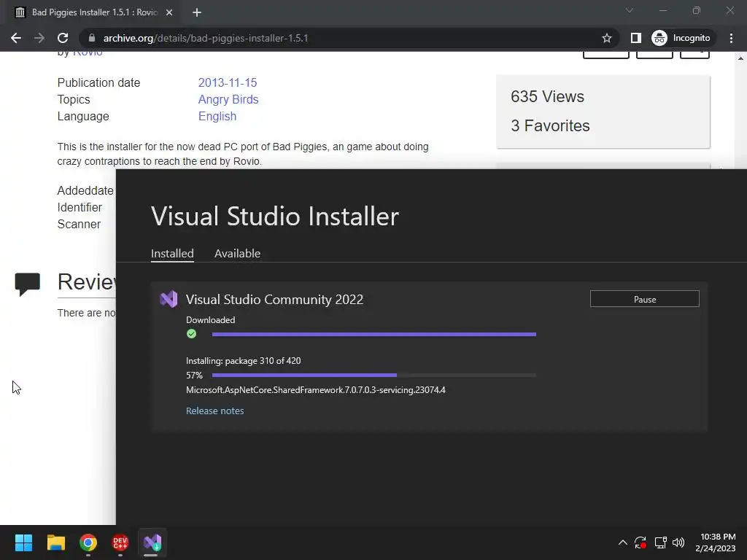
Task: Open Visual Studio Installer taskbar icon
Action: click(x=152, y=542)
